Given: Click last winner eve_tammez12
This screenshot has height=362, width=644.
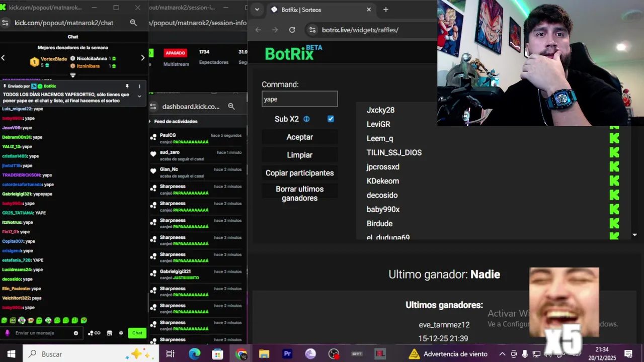Looking at the screenshot, I should pos(444,325).
